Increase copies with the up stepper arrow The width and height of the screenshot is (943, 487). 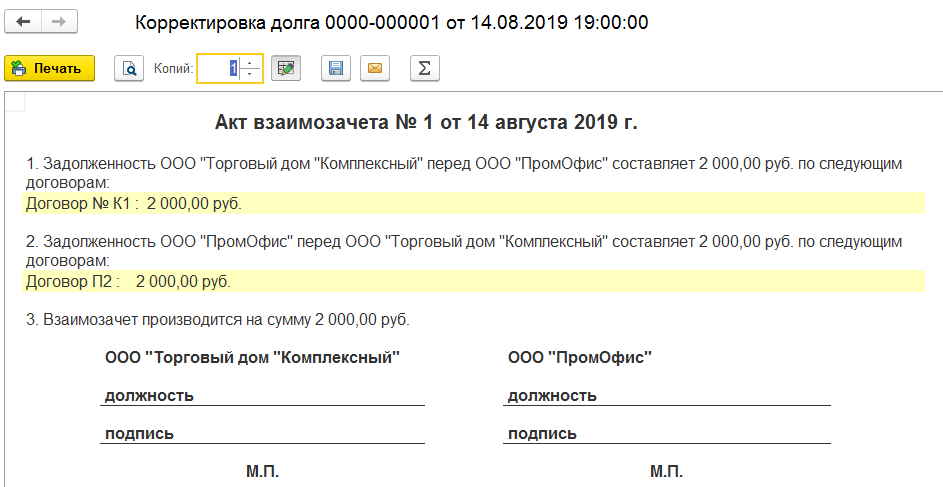pos(251,62)
